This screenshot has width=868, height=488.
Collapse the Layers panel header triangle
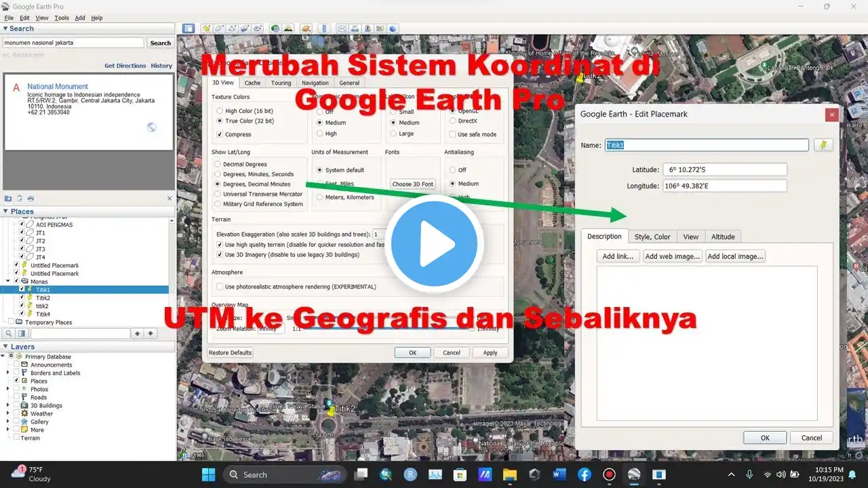5,346
